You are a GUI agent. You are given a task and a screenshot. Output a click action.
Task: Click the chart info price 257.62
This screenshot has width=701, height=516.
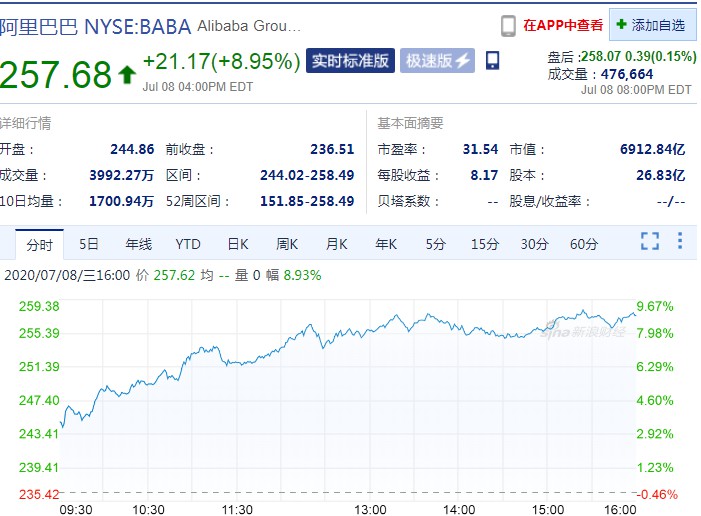(x=174, y=275)
